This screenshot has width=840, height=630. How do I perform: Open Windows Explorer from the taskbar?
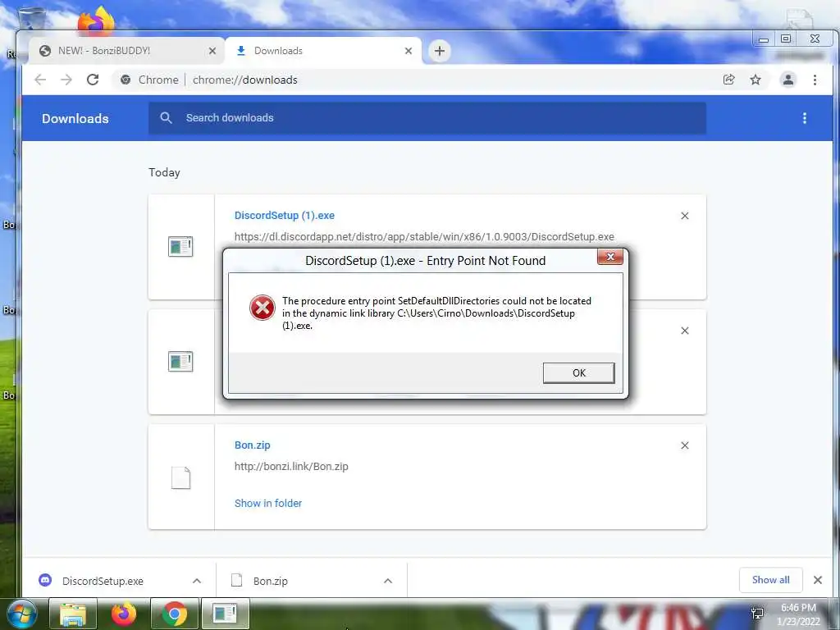(73, 614)
